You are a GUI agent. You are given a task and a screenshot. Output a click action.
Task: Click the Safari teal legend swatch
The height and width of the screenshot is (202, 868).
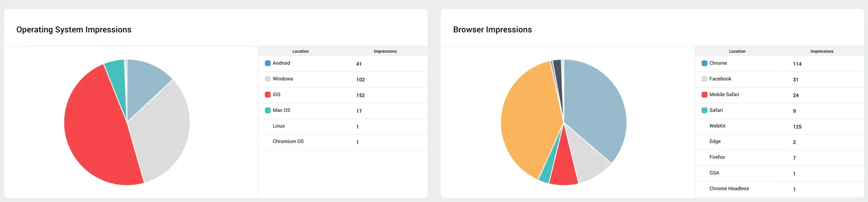704,110
